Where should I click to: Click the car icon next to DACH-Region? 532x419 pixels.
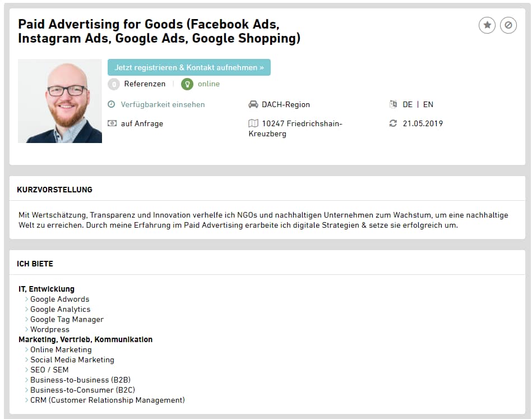point(253,104)
